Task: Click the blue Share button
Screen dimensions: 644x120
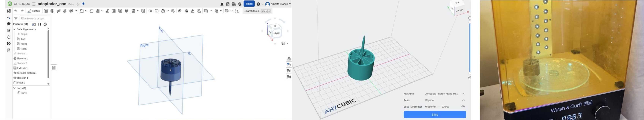Action: 249,4
